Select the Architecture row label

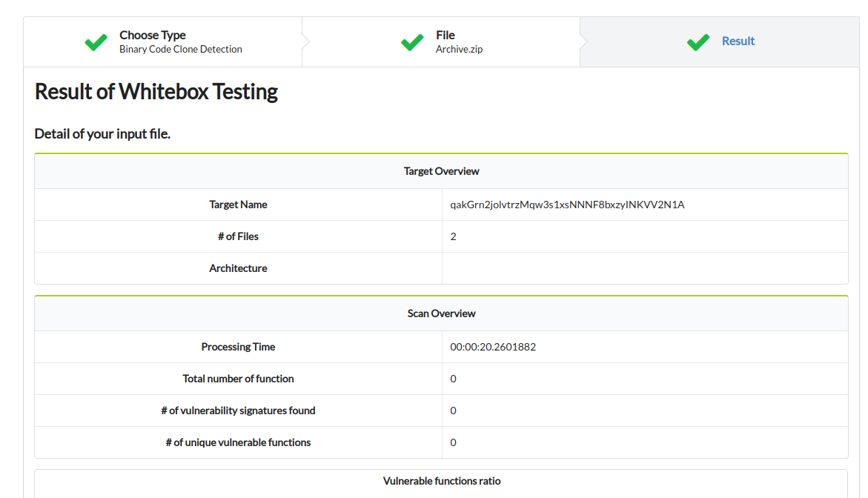pos(238,268)
